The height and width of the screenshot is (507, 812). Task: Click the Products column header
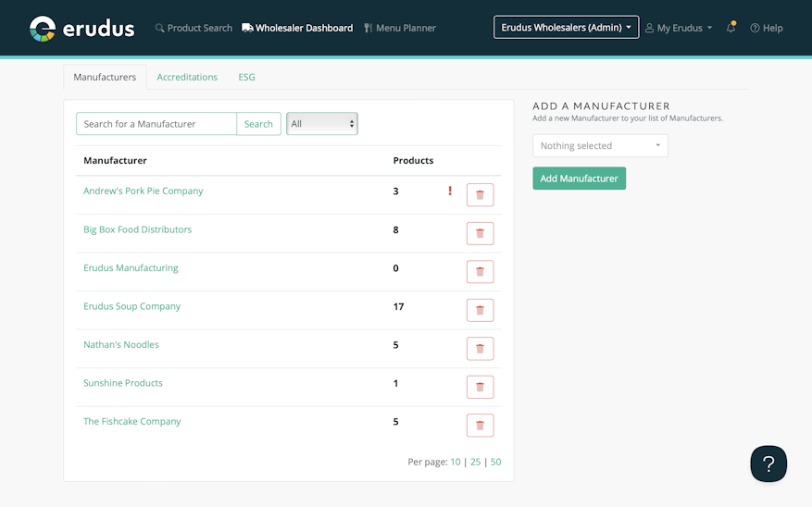[413, 160]
